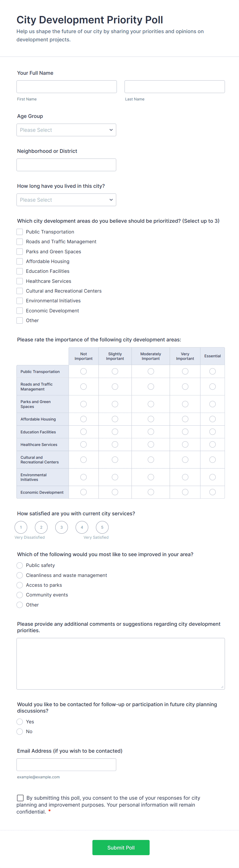The image size is (239, 868).
Task: Mark Healthcare Services as Not Important
Action: [x=84, y=444]
